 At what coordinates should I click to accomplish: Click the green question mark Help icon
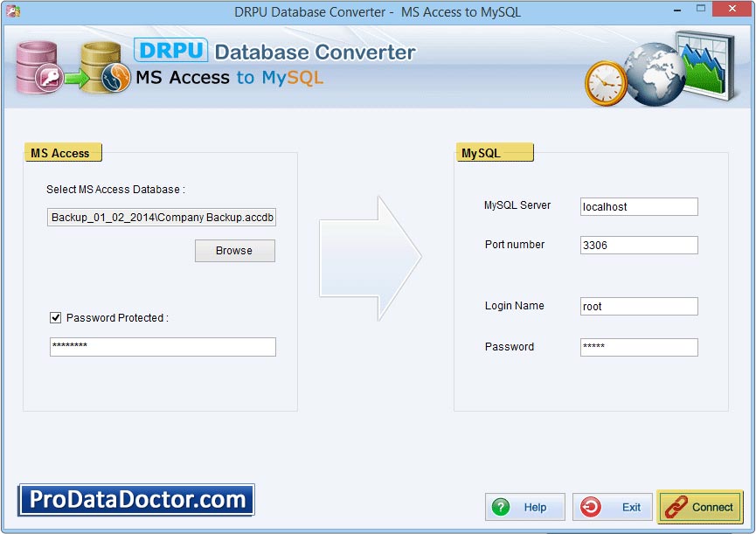501,507
